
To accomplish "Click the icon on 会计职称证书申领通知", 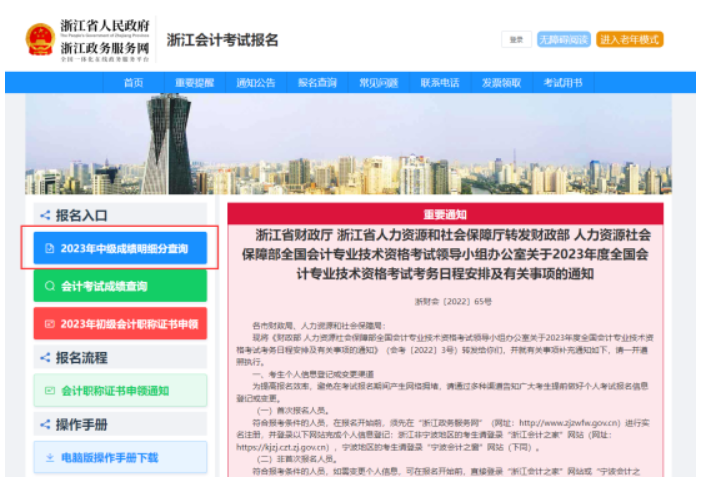I will click(x=50, y=390).
